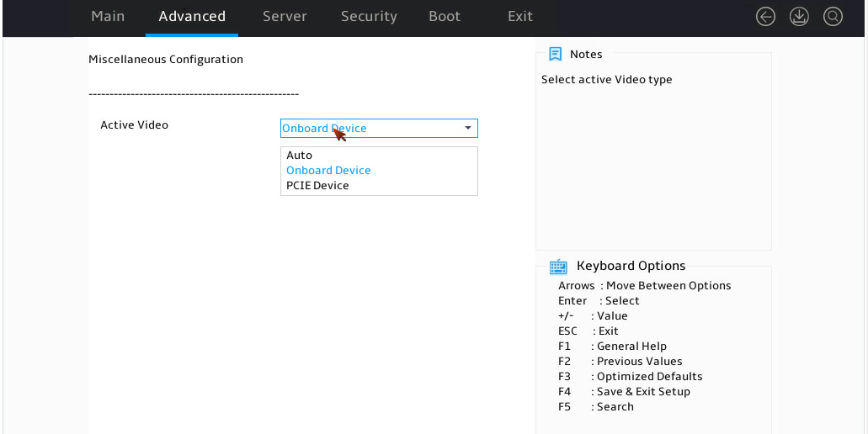Click the F4 Save & Exit Setup hint
This screenshot has height=434, width=868.
[624, 391]
